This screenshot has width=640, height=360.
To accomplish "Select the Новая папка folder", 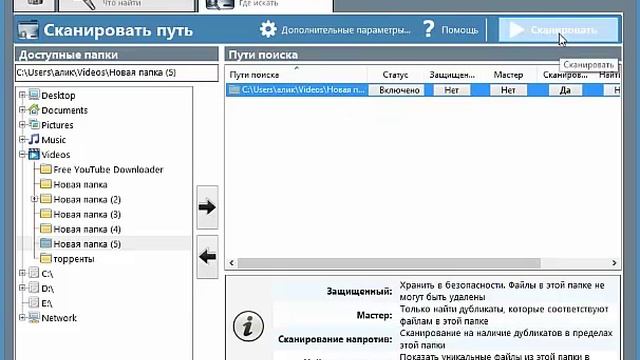I will [x=80, y=184].
